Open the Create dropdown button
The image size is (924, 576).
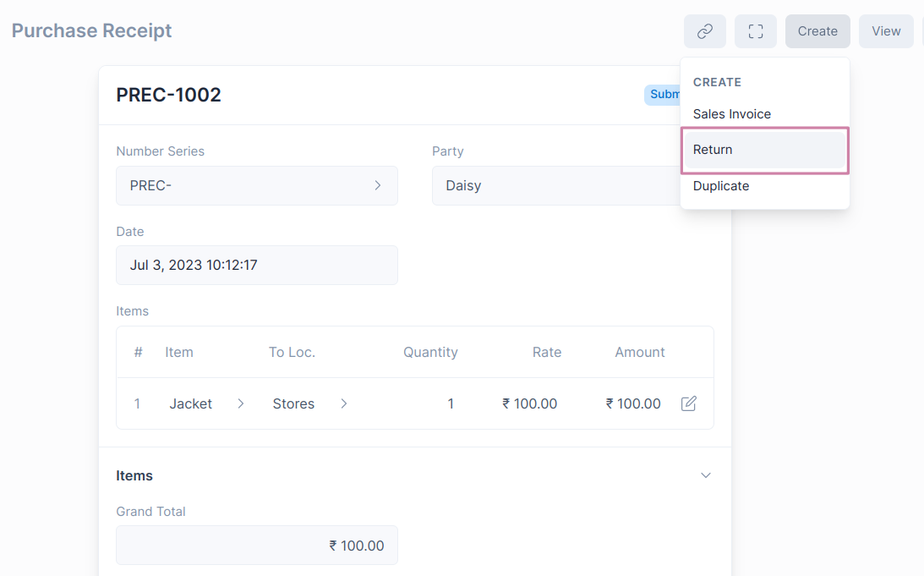coord(817,31)
